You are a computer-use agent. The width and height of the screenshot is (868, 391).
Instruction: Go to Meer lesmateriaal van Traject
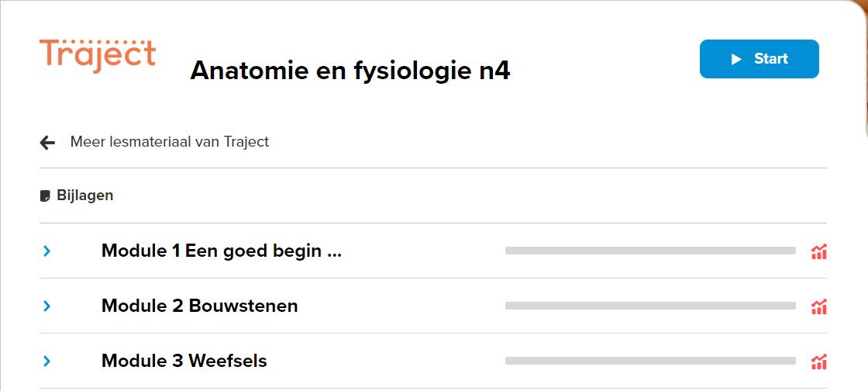click(170, 142)
